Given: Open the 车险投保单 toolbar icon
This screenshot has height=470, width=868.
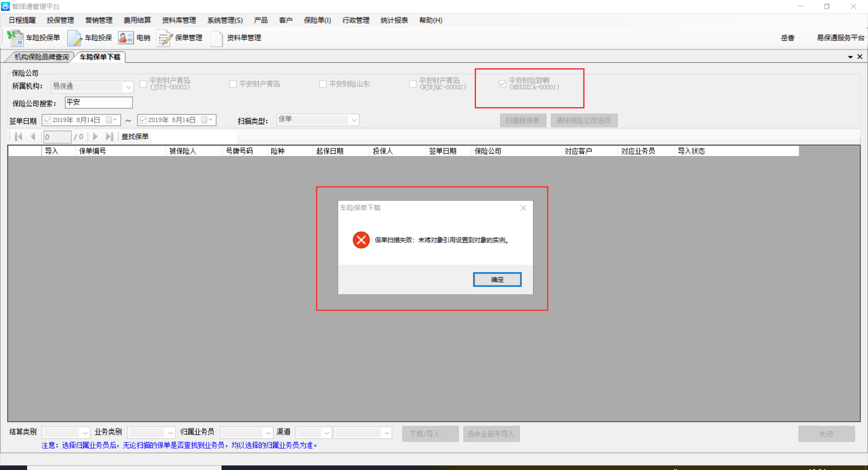Looking at the screenshot, I should click(15, 38).
